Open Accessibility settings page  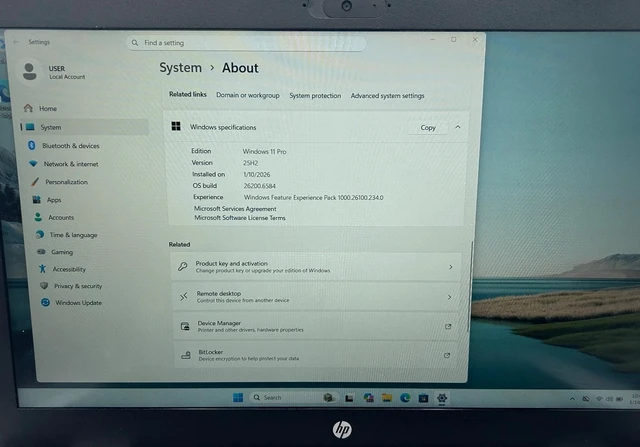pyautogui.click(x=69, y=269)
